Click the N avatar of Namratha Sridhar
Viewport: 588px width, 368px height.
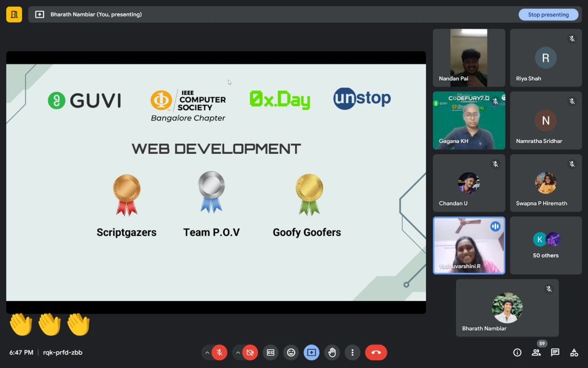pyautogui.click(x=546, y=120)
